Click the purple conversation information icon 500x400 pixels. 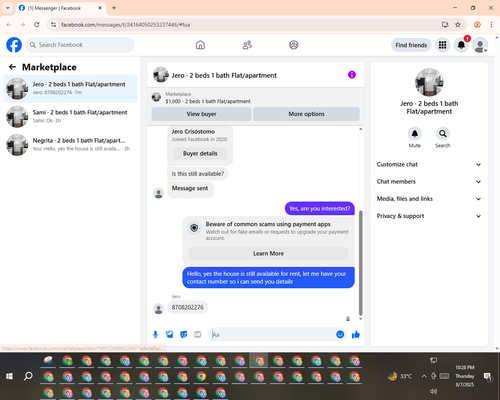coord(352,75)
